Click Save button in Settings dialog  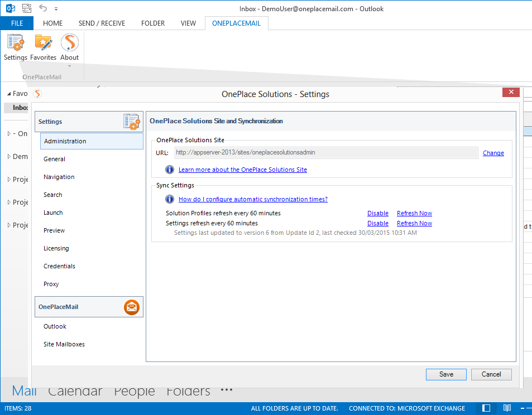pyautogui.click(x=446, y=374)
